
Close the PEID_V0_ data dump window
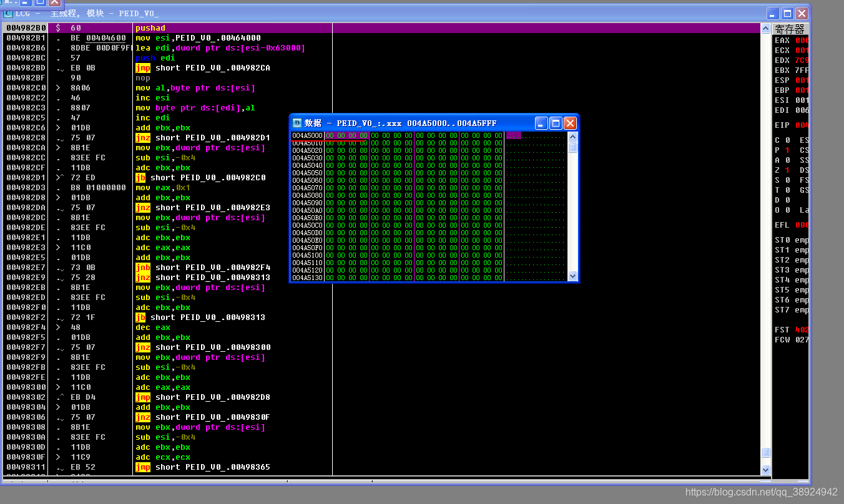[570, 123]
